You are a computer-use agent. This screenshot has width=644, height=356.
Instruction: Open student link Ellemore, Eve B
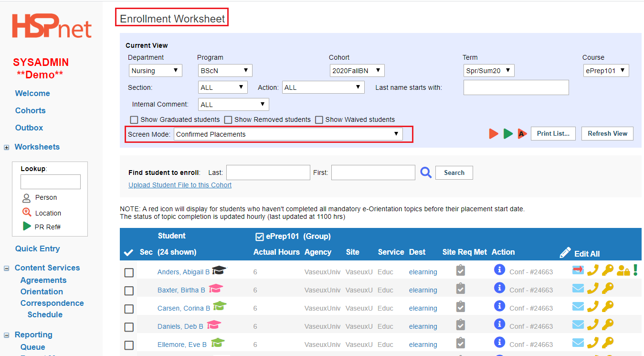[182, 345]
